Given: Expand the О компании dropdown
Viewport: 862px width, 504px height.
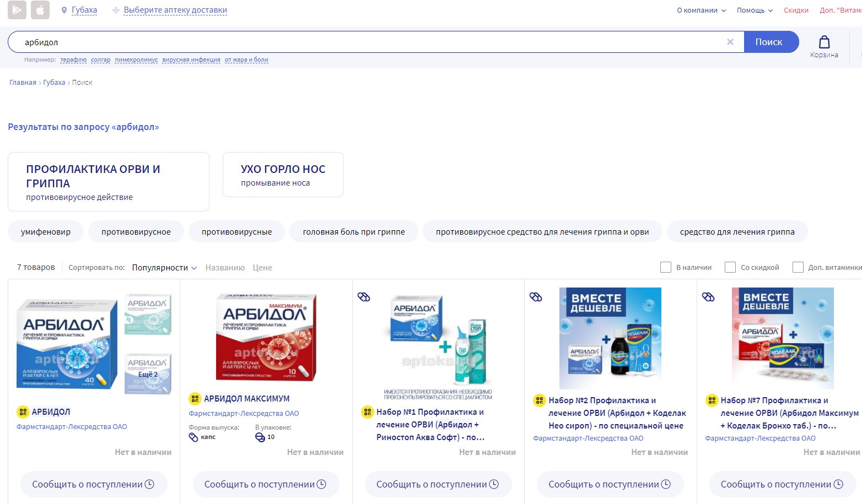Looking at the screenshot, I should pos(701,10).
